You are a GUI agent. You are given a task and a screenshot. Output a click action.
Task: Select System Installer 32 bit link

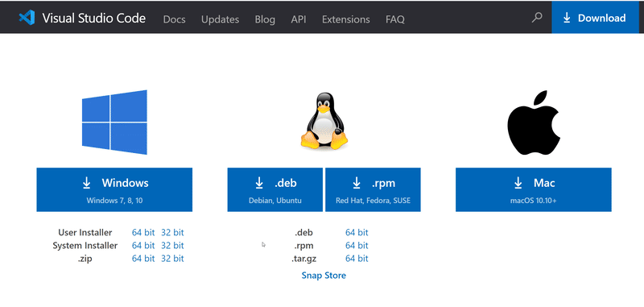pos(172,246)
